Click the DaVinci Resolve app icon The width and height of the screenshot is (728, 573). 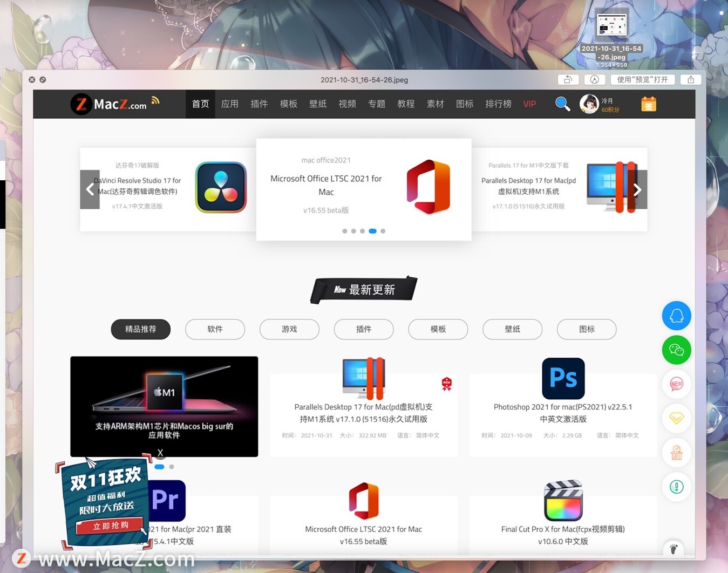221,187
